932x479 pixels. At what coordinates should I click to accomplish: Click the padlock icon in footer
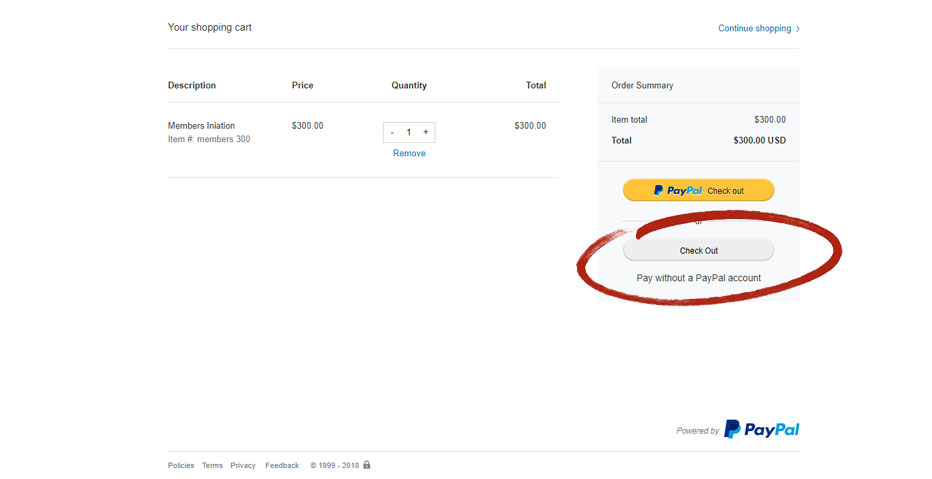(367, 465)
